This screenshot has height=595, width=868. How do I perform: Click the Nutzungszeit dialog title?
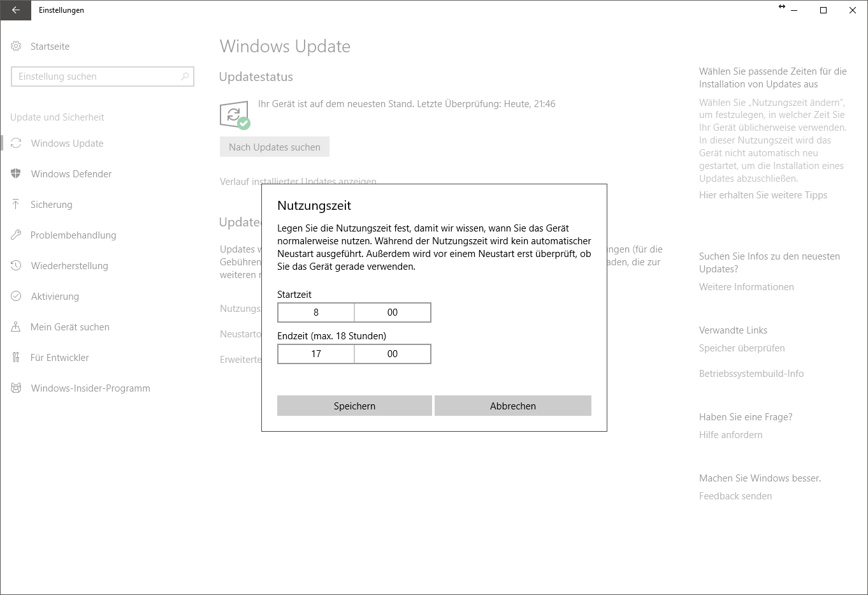[x=314, y=205]
